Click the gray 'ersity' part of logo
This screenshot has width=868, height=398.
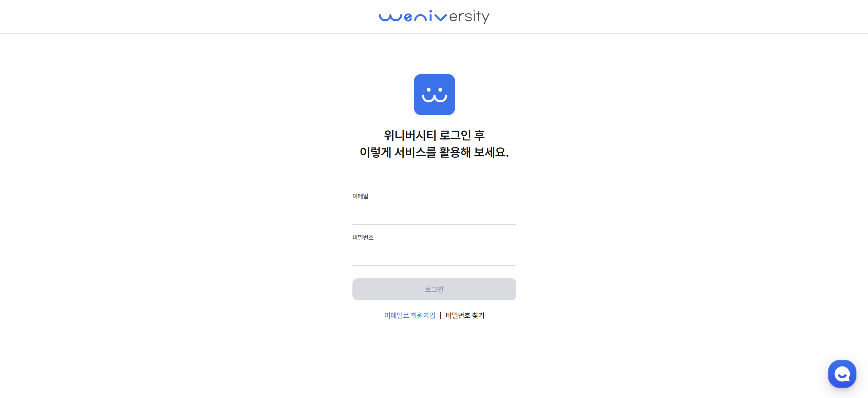469,17
